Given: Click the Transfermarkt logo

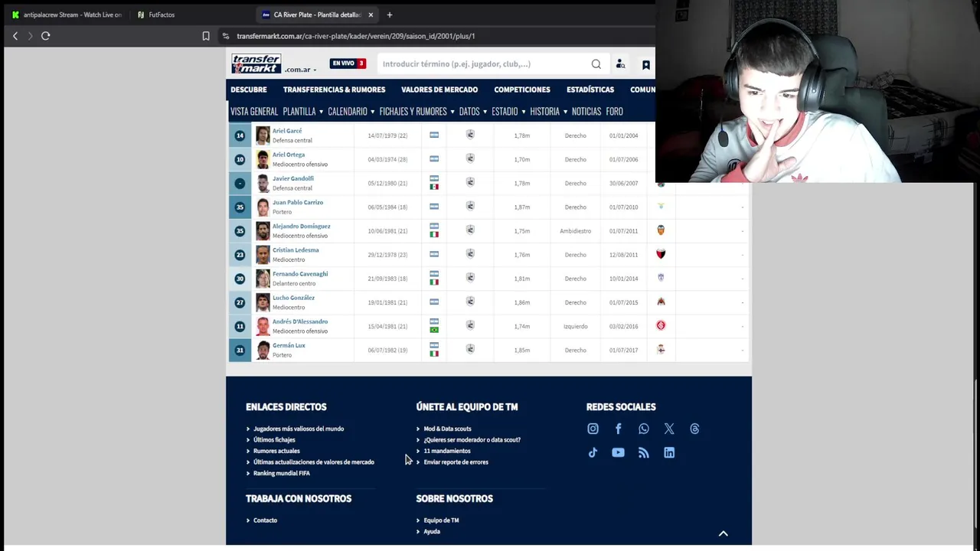Looking at the screenshot, I should coord(256,64).
